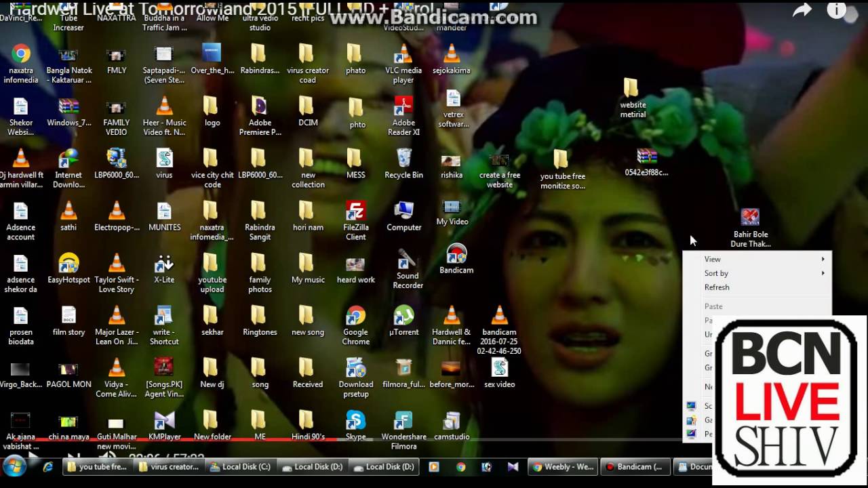Open the Hindi 90's folder
This screenshot has height=488, width=868.
(x=308, y=425)
